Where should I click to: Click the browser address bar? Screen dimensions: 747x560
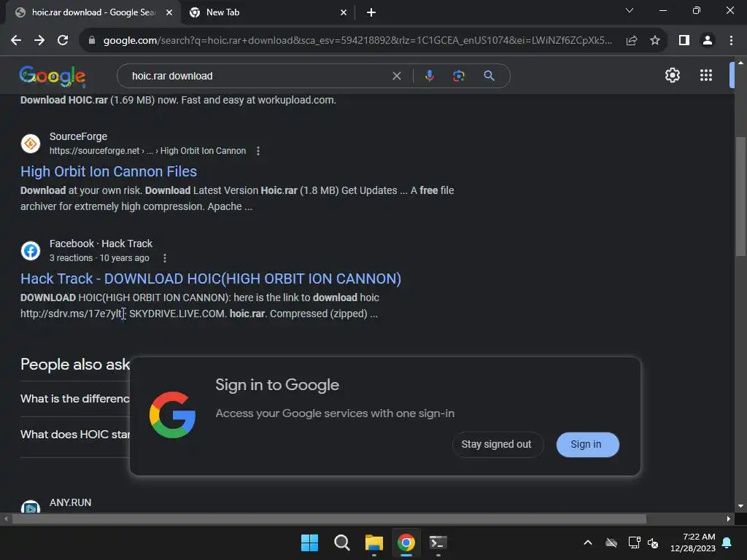pos(357,41)
